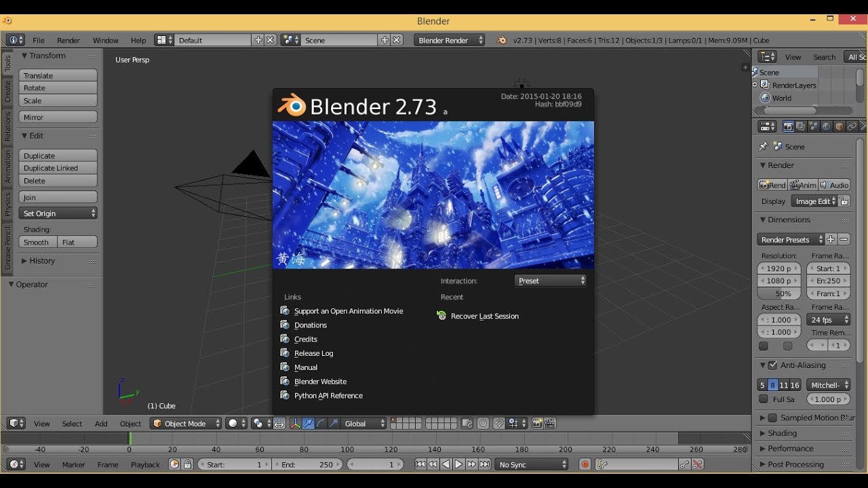The image size is (868, 488).
Task: Switch to the Grease Pencil tab
Action: point(8,248)
